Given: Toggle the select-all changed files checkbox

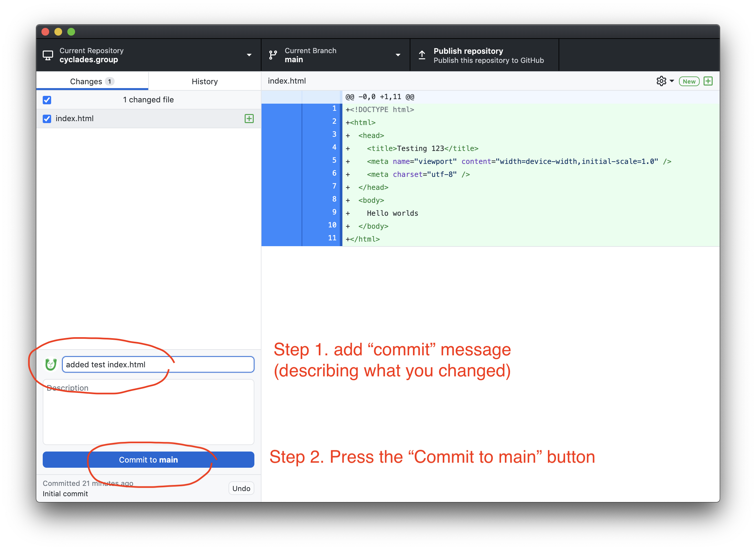Looking at the screenshot, I should click(x=47, y=100).
